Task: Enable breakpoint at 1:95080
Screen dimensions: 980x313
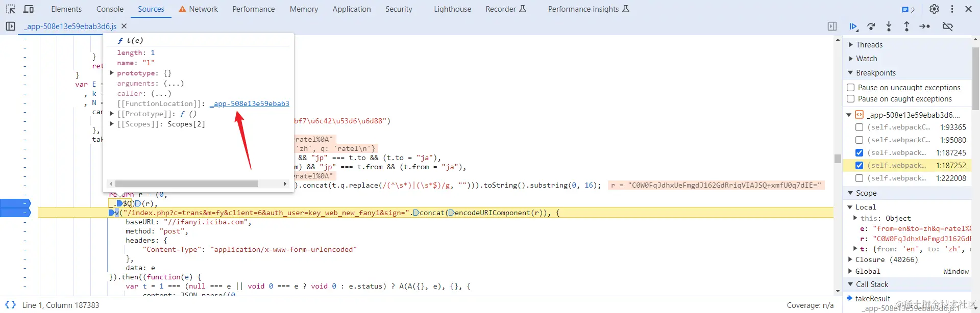Action: point(859,140)
